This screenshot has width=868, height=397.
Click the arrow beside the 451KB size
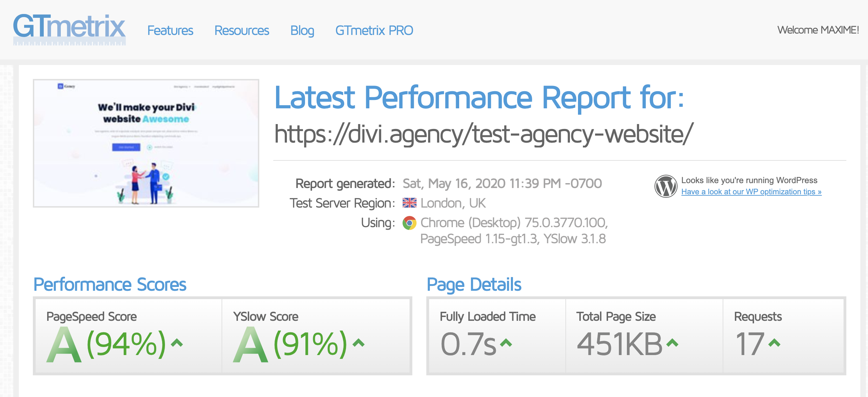coord(672,343)
